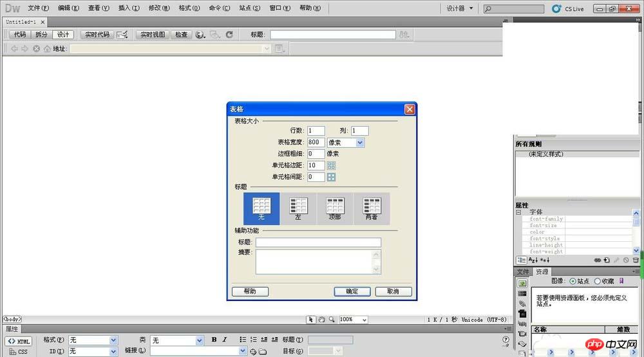Click the 摘要 text area scrollbar
The width and height of the screenshot is (644, 357).
coord(377,262)
